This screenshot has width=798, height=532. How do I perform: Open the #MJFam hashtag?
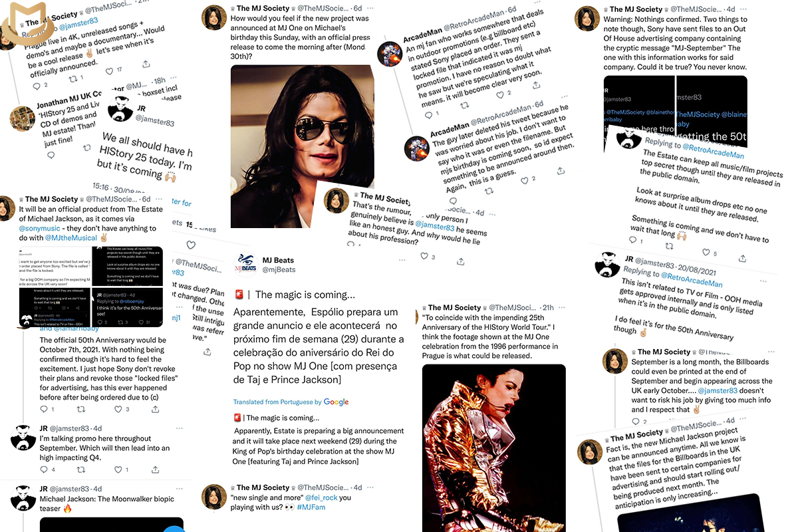click(313, 507)
